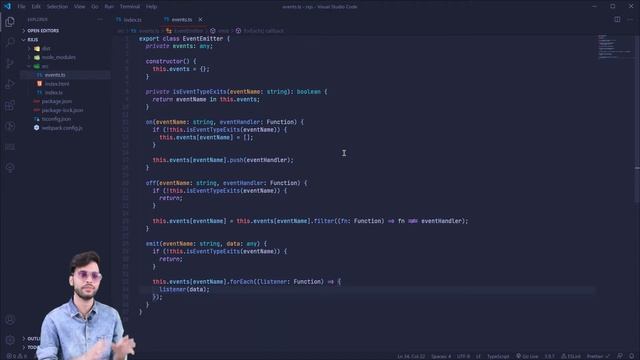Open the Edit menu

tap(36, 7)
